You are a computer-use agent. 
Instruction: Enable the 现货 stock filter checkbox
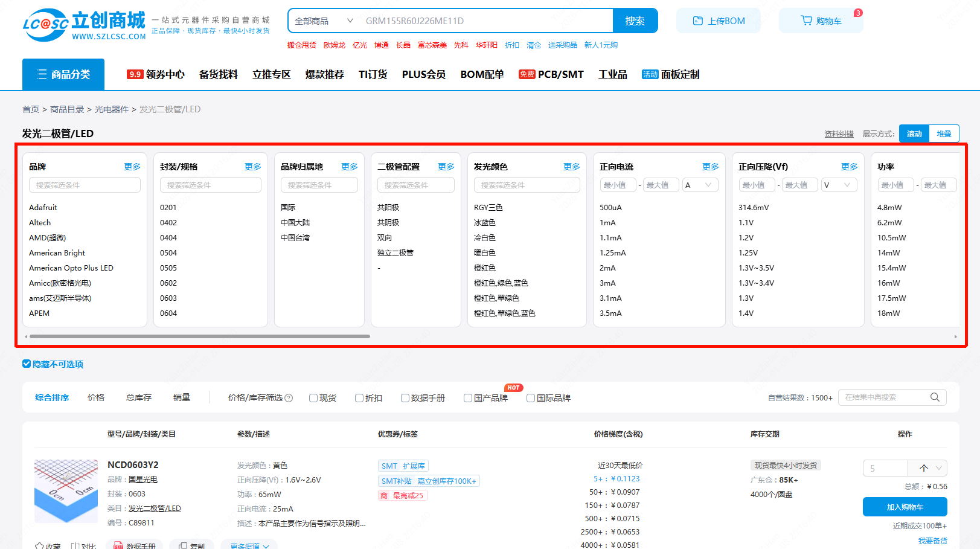pos(313,397)
